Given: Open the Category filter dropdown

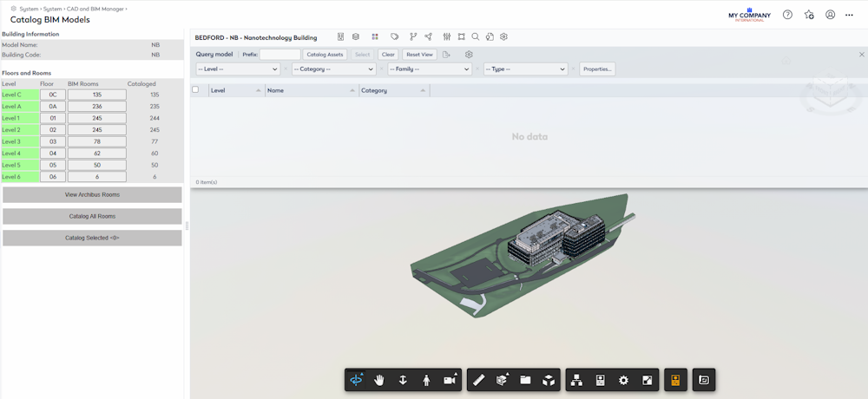Looking at the screenshot, I should (x=334, y=69).
